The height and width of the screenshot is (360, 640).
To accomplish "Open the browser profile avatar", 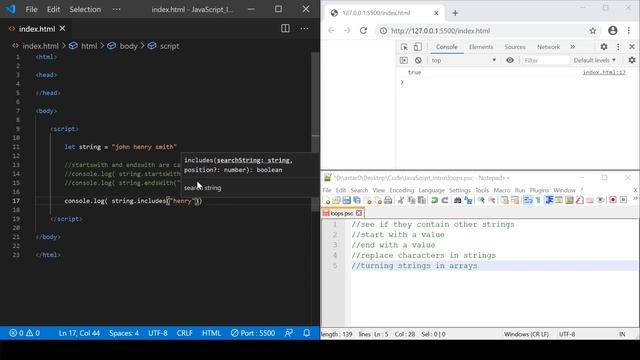I will coord(613,30).
